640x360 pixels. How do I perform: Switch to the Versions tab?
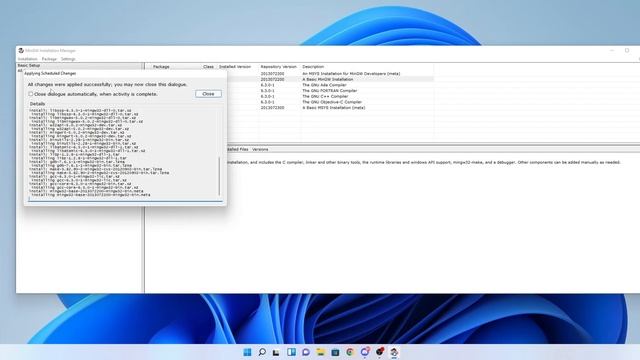(x=260, y=149)
